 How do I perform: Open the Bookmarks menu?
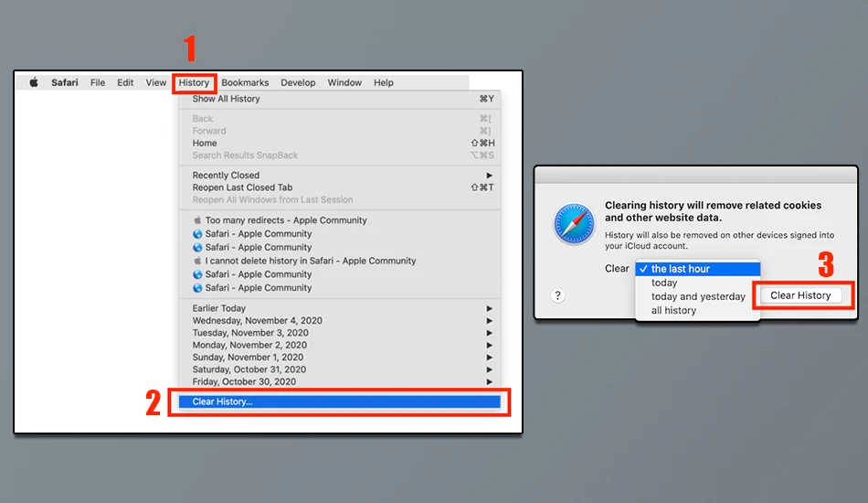coord(245,82)
